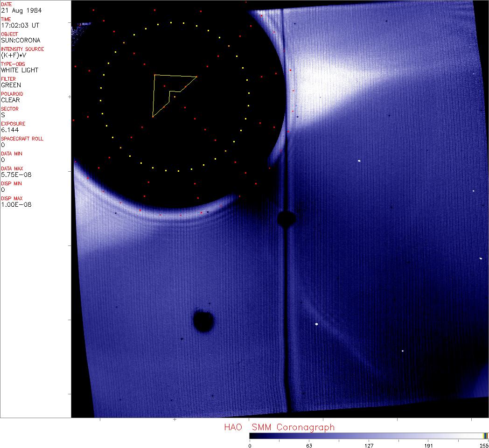Click the WHITE LIGHT observation type

pyautogui.click(x=20, y=70)
